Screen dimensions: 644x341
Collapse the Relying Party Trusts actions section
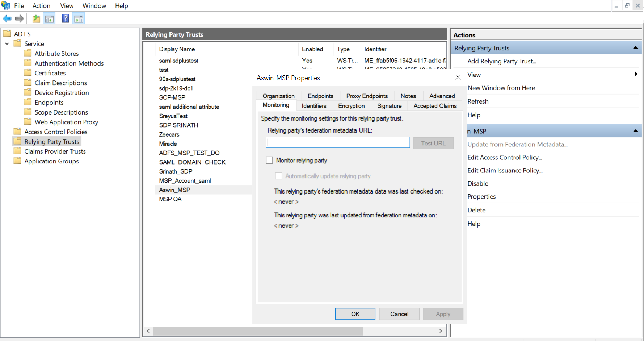pos(635,48)
